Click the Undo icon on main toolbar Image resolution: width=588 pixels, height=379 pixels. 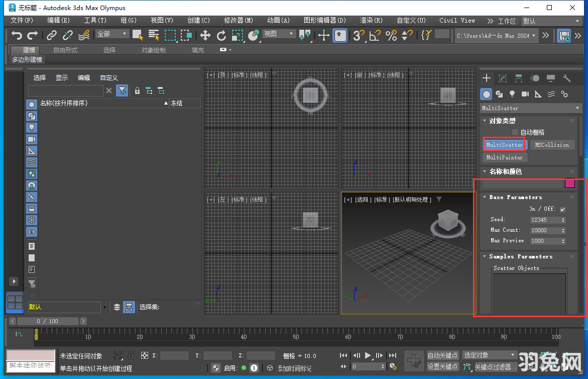(x=17, y=35)
